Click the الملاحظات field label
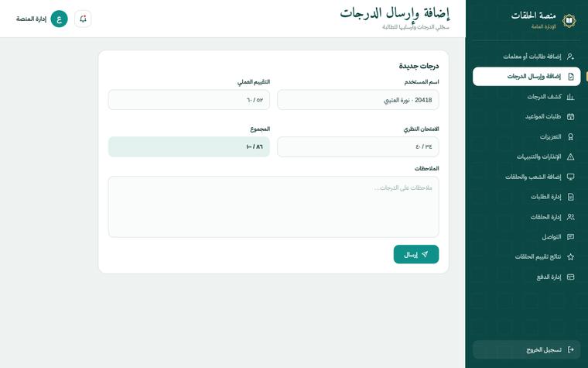588x368 pixels. [426, 169]
